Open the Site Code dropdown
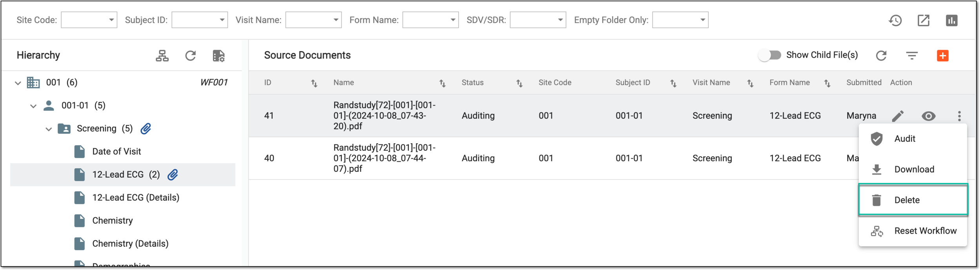 pyautogui.click(x=89, y=20)
